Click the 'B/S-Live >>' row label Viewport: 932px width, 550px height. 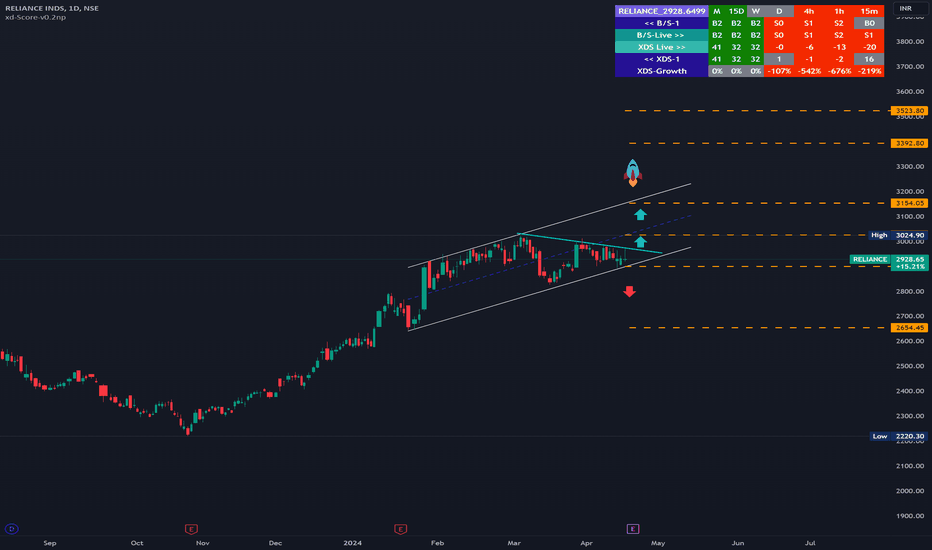pos(662,35)
